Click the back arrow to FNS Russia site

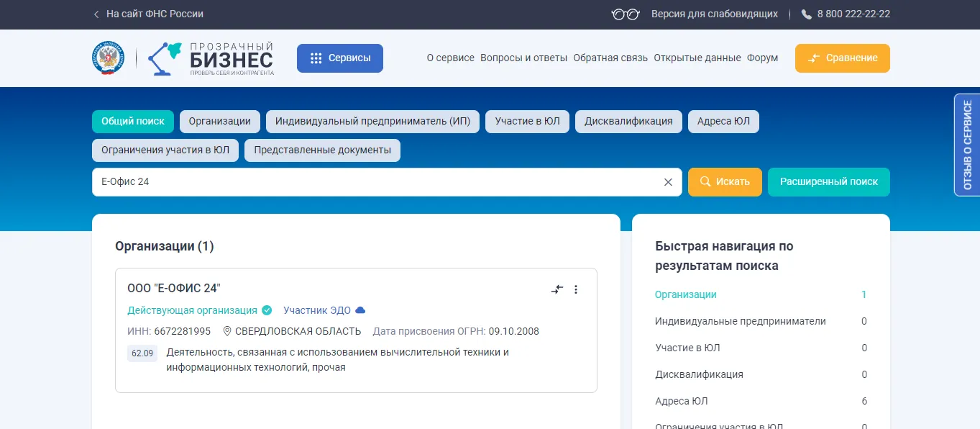[x=96, y=14]
